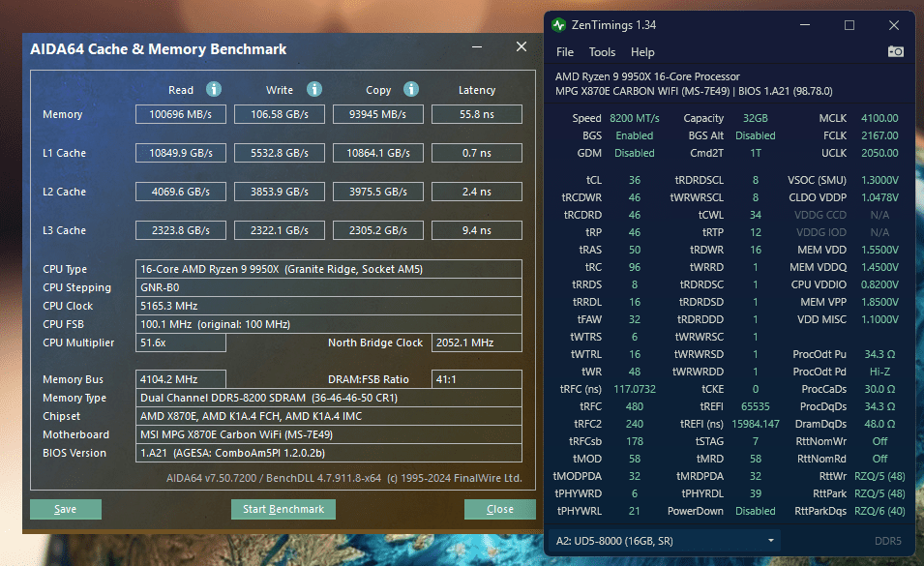The width and height of the screenshot is (924, 566).
Task: Click the L1 Cache latency 0.7 ns
Action: tap(477, 153)
